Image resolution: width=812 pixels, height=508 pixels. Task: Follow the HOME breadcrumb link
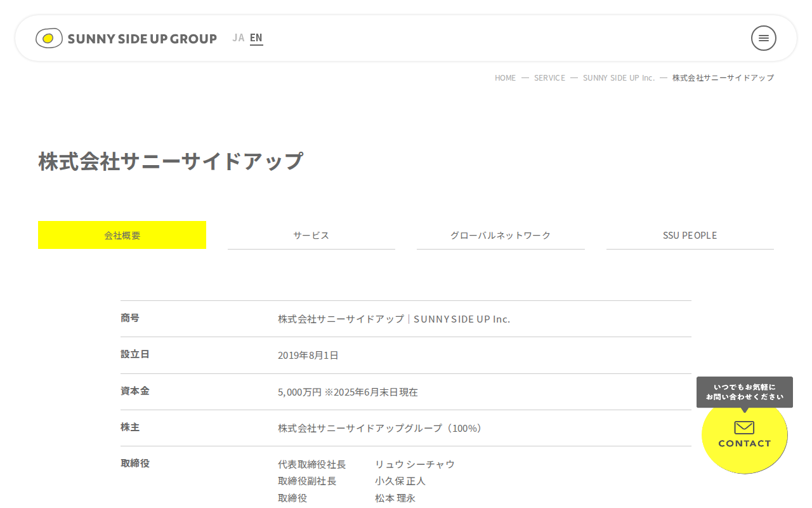pos(506,77)
